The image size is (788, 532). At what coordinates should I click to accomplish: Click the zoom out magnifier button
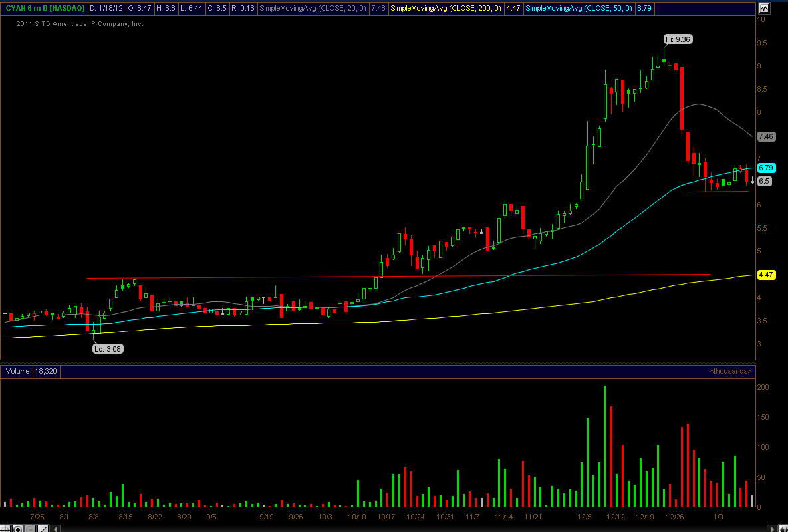point(30,529)
